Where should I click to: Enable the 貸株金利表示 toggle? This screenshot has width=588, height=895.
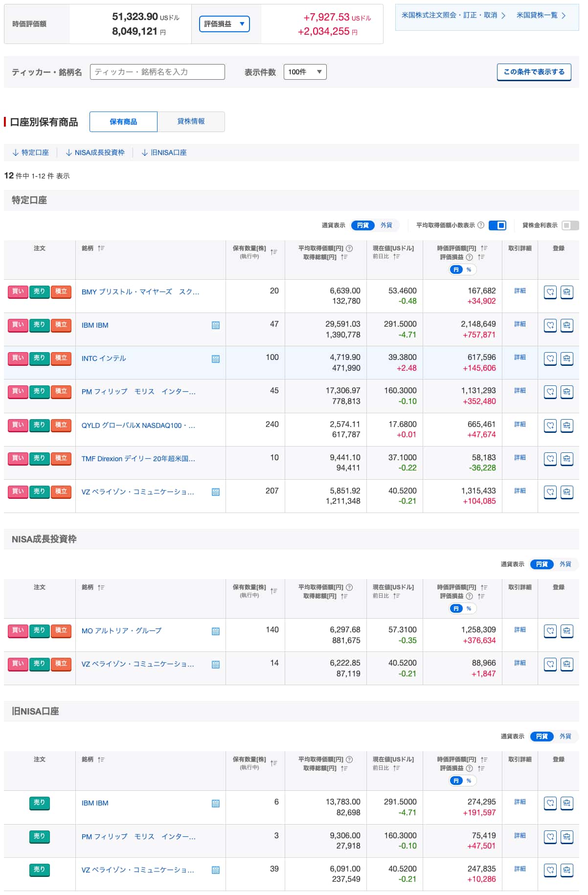570,225
